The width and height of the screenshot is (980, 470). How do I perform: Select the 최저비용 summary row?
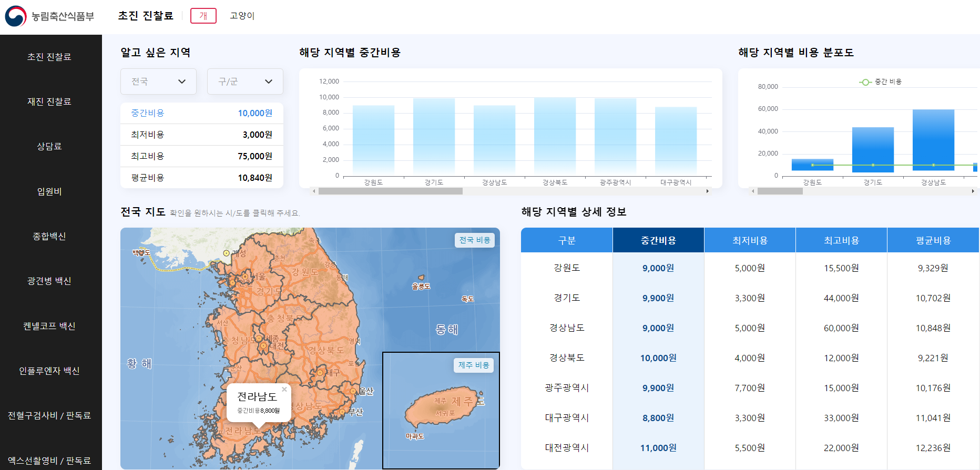coord(202,135)
